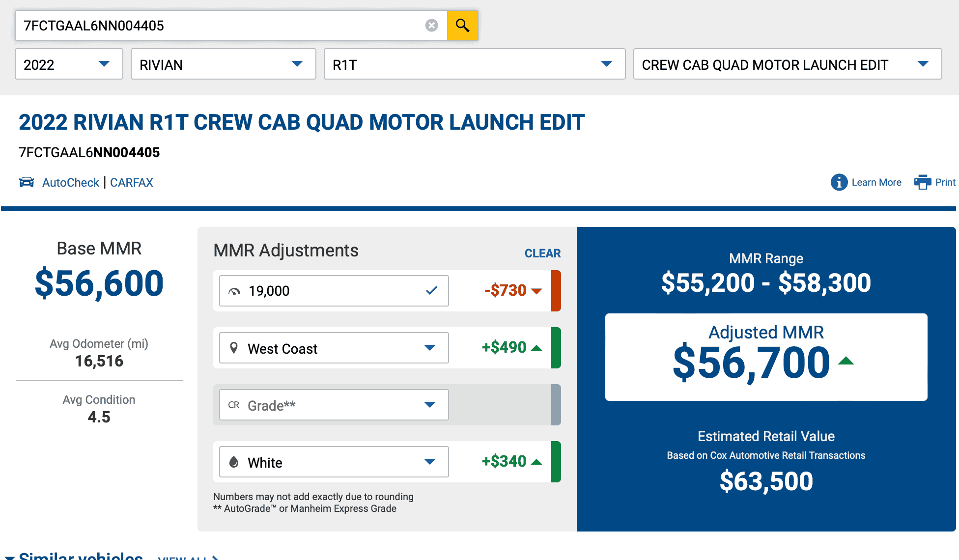Click CLEAR to reset MMR adjustments
This screenshot has height=560, width=959.
point(542,253)
